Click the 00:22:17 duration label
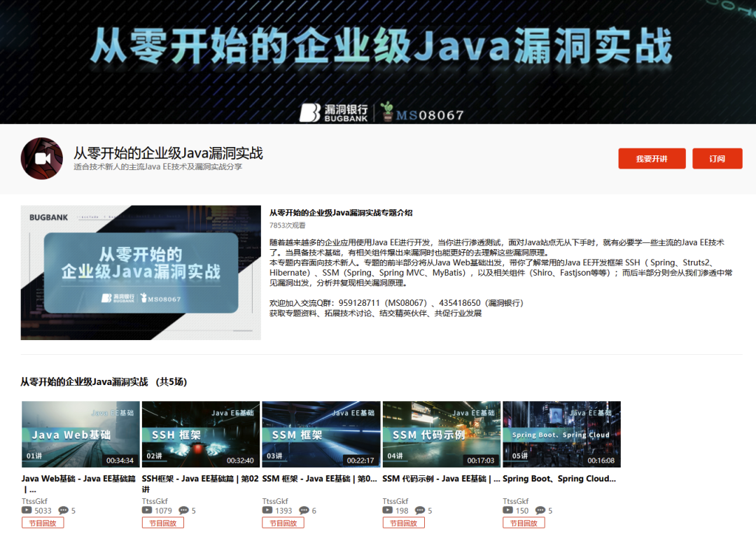The image size is (756, 541). (x=360, y=461)
